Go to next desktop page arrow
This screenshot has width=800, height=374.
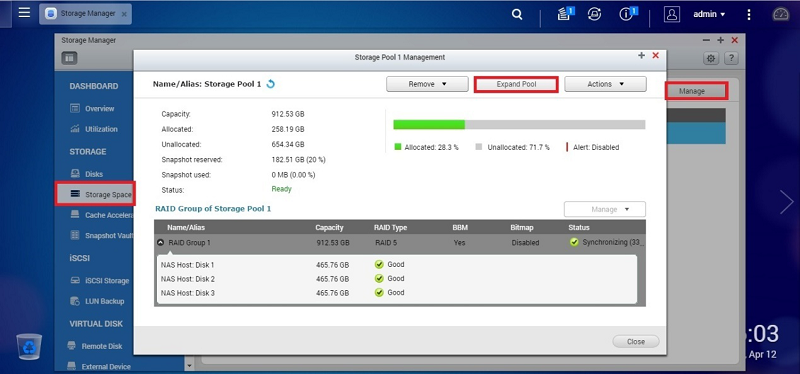point(786,202)
